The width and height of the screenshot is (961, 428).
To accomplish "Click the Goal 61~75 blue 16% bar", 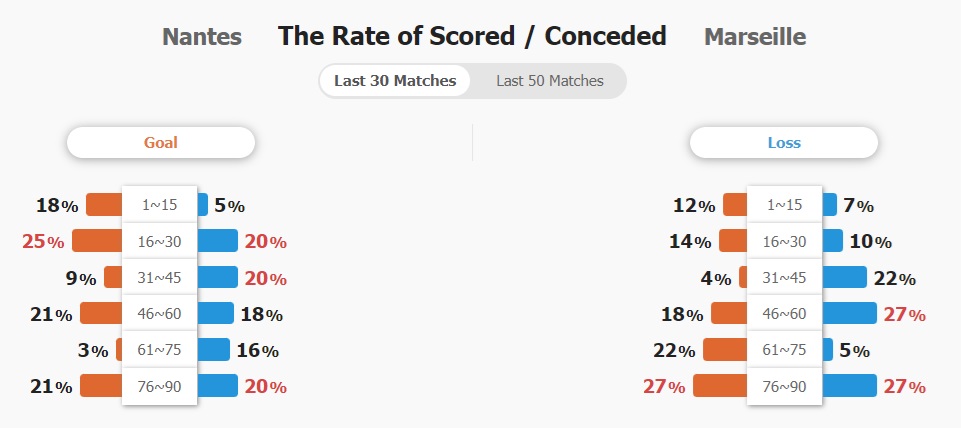I will [x=213, y=350].
